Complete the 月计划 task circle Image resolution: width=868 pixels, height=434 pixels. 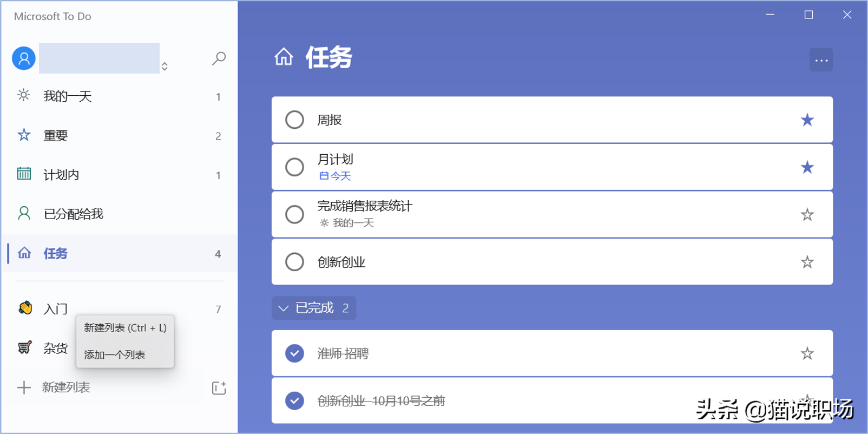[294, 167]
